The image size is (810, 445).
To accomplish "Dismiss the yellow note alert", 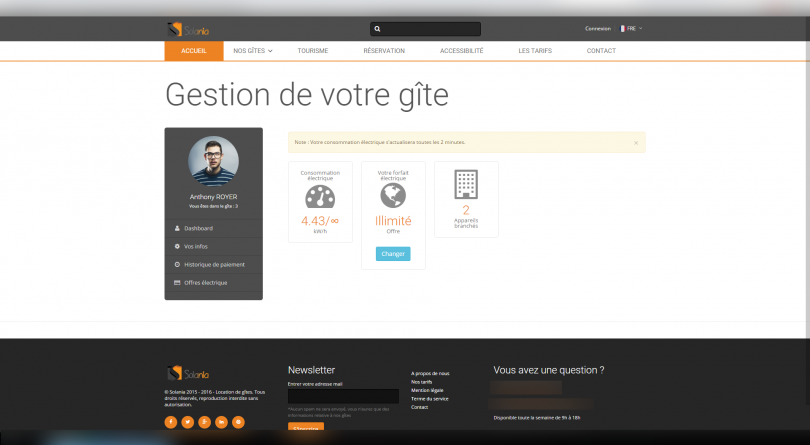I will 636,143.
